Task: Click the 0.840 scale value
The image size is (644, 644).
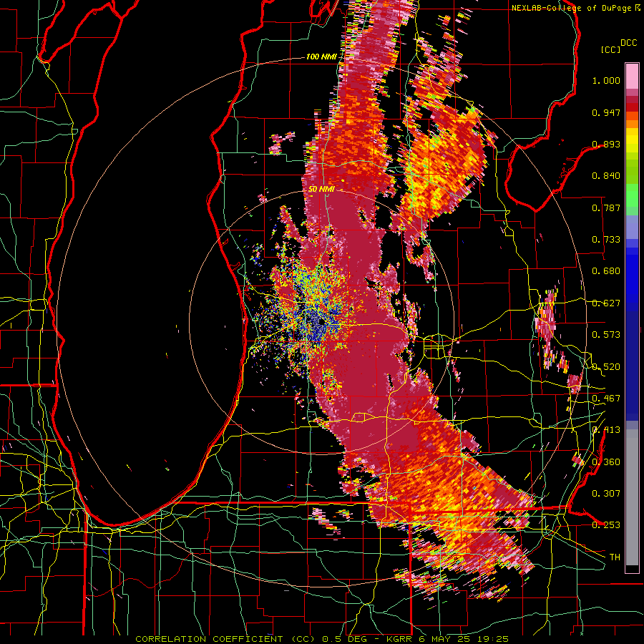Action: [606, 176]
